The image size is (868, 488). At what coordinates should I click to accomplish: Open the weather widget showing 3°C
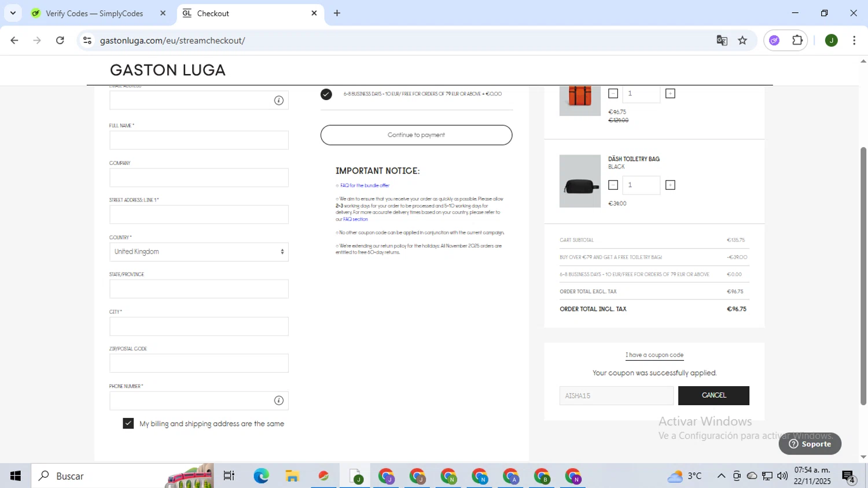[685, 476]
